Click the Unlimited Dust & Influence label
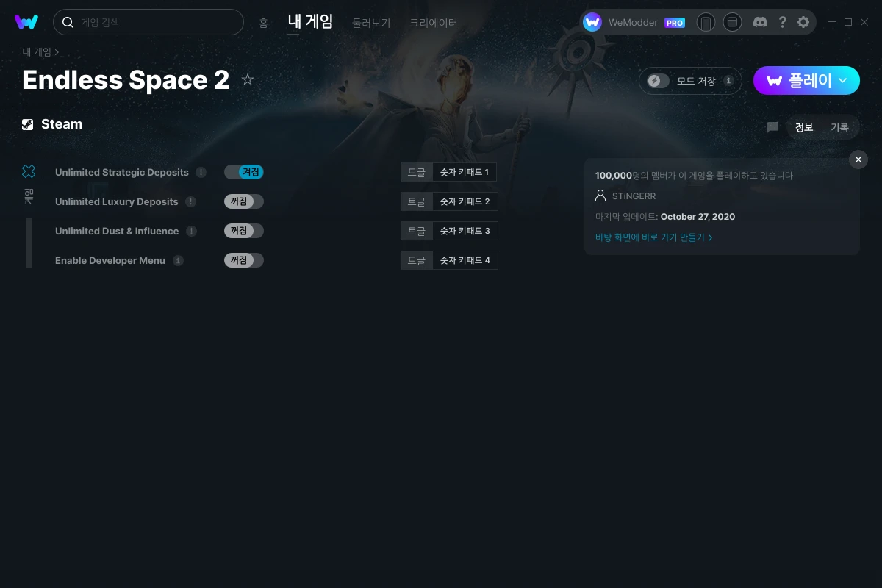Viewport: 882px width, 588px height. point(117,231)
